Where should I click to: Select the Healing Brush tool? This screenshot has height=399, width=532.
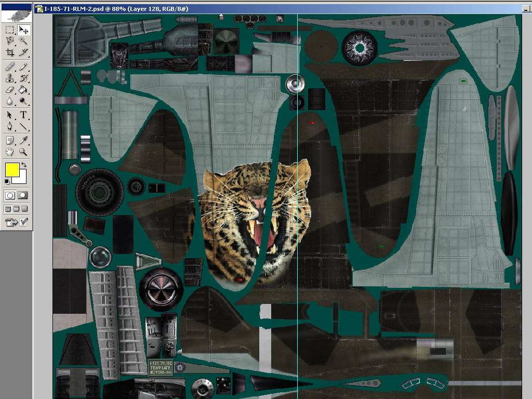(x=10, y=67)
